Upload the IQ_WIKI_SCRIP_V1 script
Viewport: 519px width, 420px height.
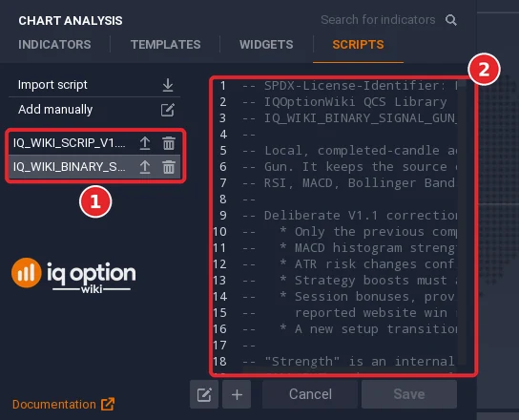point(145,143)
